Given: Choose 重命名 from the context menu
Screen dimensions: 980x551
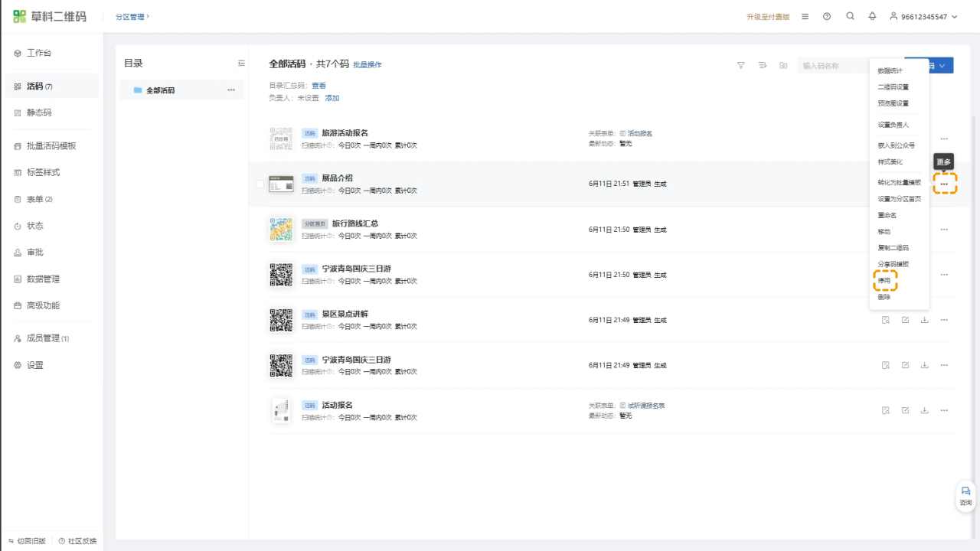Looking at the screenshot, I should [x=887, y=215].
